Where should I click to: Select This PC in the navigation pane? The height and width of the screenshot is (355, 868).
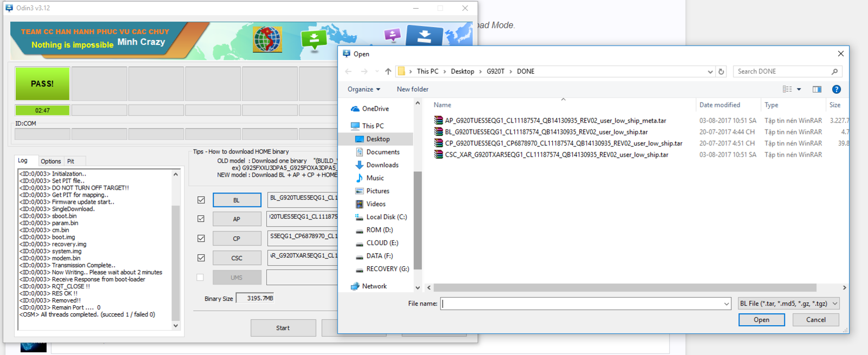pyautogui.click(x=373, y=126)
